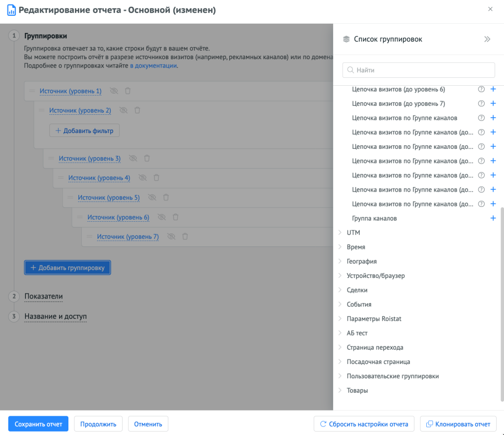Click Клонировать отчет button
The width and height of the screenshot is (504, 435).
tap(458, 424)
